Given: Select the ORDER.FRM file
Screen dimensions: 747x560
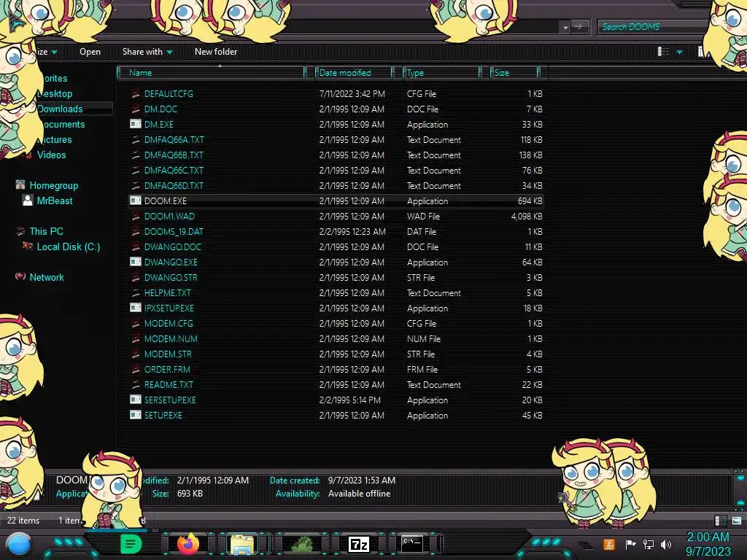Looking at the screenshot, I should (167, 369).
